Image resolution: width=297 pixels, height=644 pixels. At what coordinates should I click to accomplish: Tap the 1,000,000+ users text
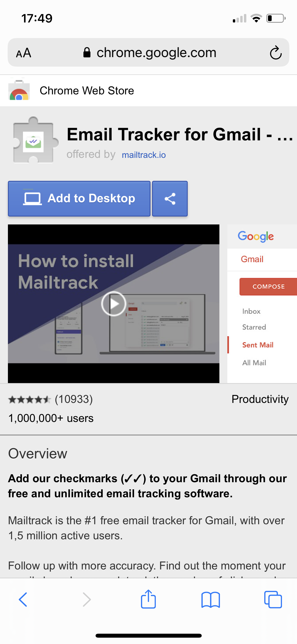tap(51, 418)
